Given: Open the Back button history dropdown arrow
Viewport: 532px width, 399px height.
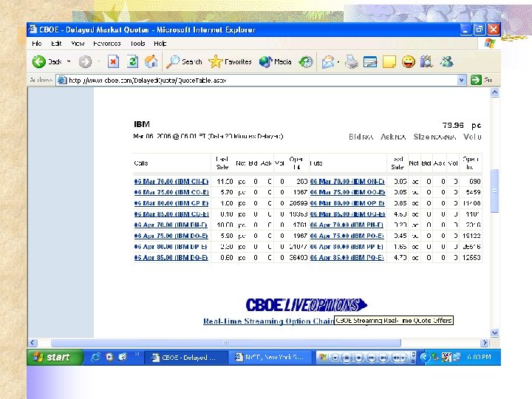Looking at the screenshot, I should 69,62.
